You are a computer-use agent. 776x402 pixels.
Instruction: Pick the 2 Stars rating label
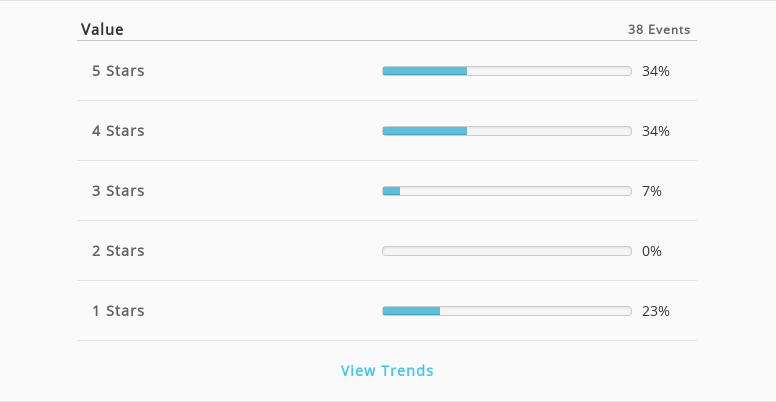point(118,251)
